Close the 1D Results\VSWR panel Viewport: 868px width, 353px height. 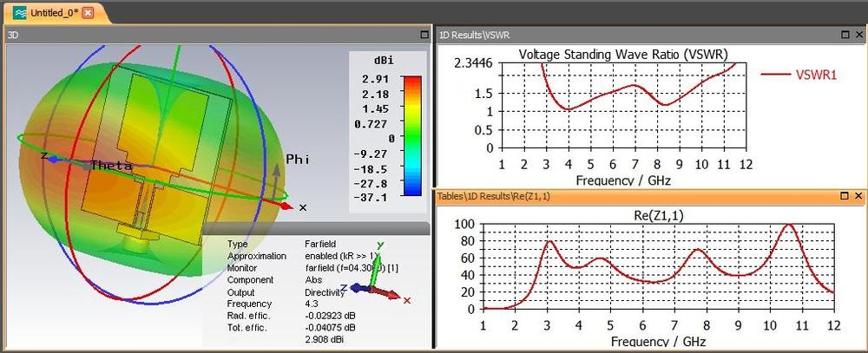coord(858,35)
